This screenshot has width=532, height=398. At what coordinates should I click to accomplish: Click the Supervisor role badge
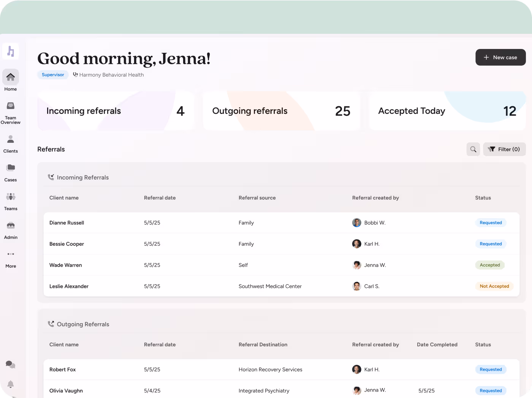coord(53,75)
